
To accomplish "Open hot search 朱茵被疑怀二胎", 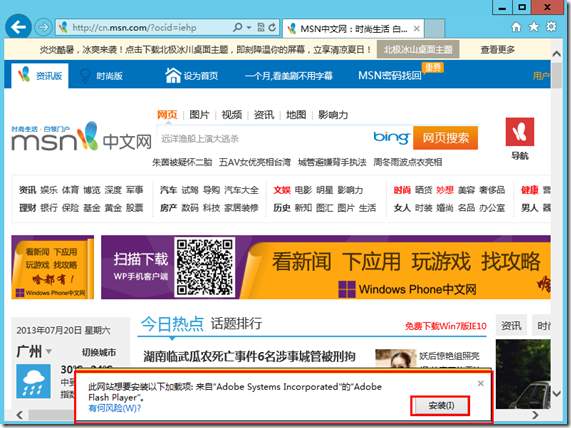I will pyautogui.click(x=182, y=162).
